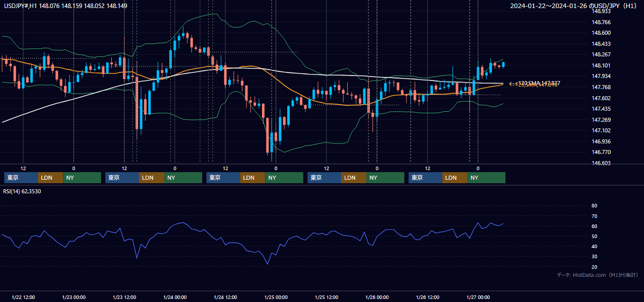Click the 148.600 price level label
The height and width of the screenshot is (302, 644).
601,33
